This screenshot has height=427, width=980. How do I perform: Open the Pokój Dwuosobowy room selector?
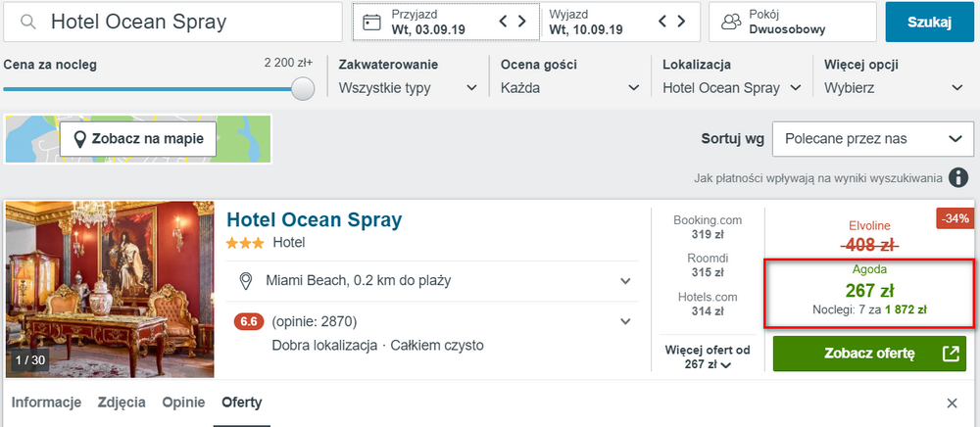pyautogui.click(x=793, y=22)
